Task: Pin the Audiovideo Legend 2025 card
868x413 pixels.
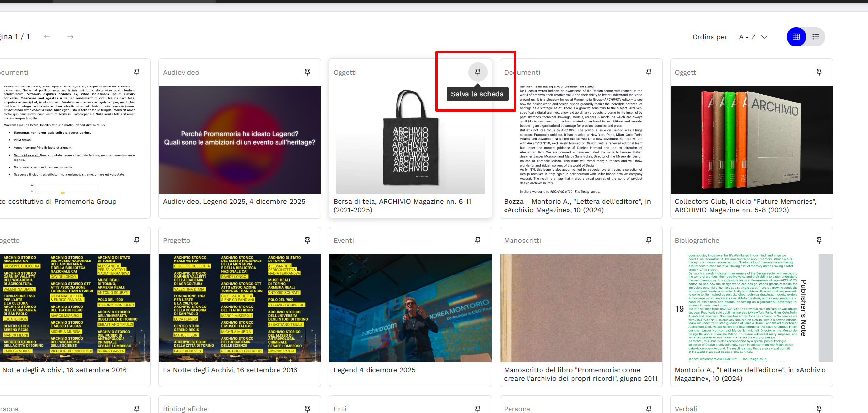Action: pos(307,72)
